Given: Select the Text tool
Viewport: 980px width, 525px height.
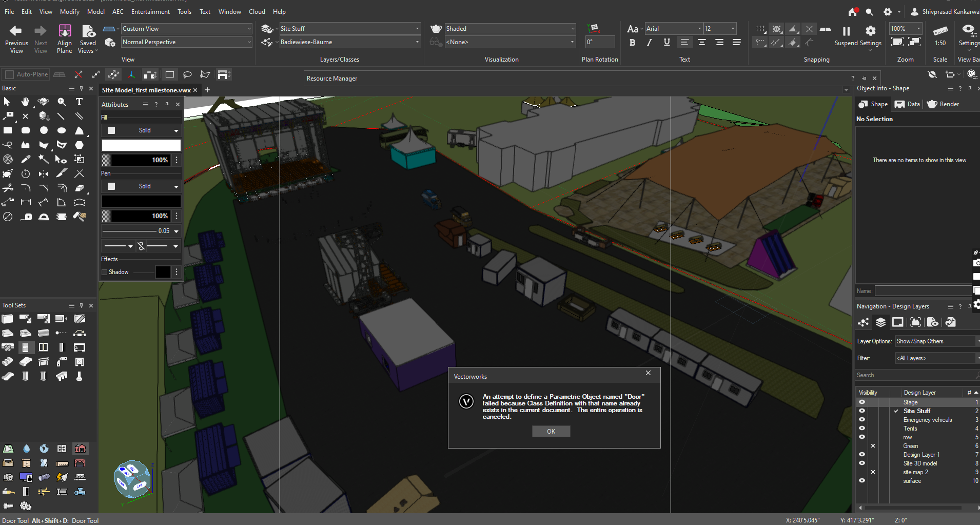Looking at the screenshot, I should click(x=80, y=102).
